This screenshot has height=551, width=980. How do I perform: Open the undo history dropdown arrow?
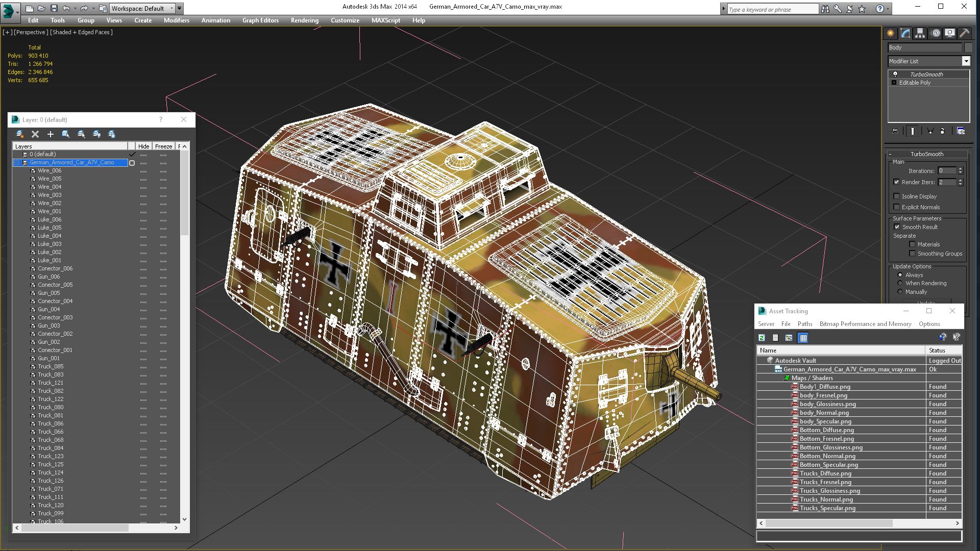click(x=75, y=9)
